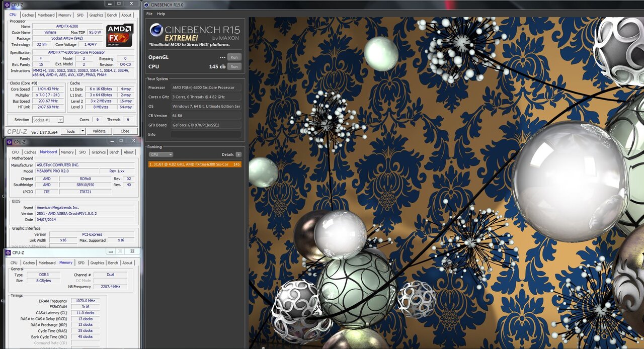Switch to Caches tab in the top CPU-Z window
The height and width of the screenshot is (349, 644).
coord(28,15)
